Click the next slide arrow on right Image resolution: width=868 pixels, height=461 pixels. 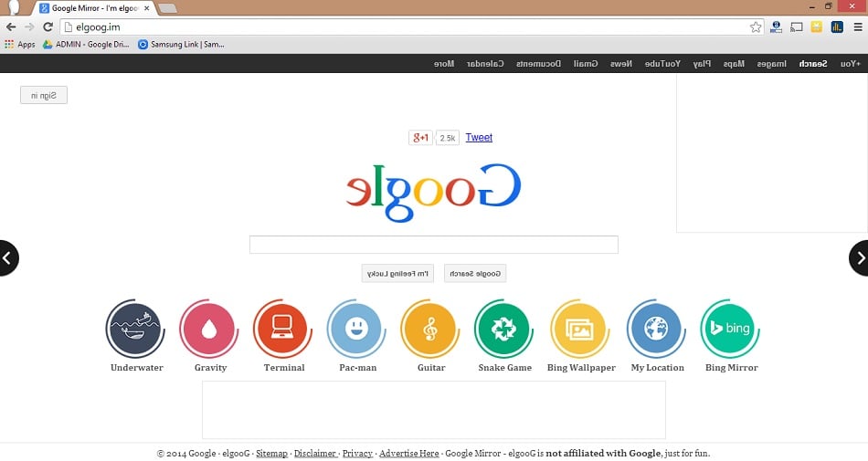[x=860, y=257]
